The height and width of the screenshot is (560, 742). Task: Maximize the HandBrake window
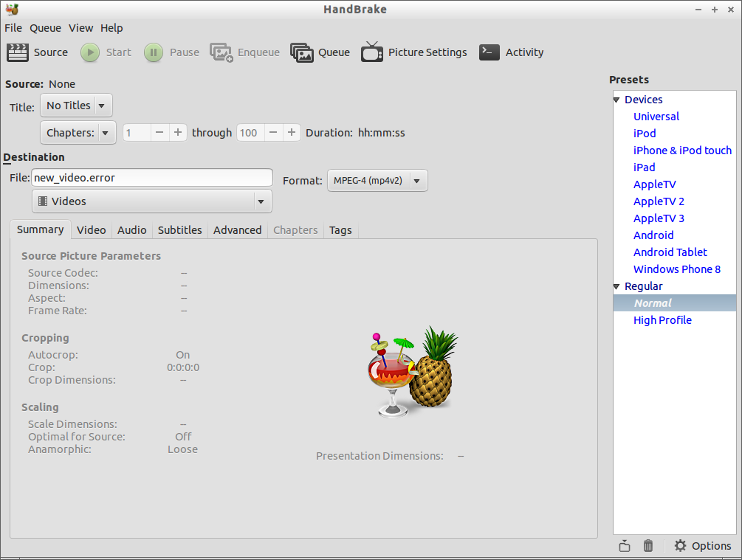(715, 10)
